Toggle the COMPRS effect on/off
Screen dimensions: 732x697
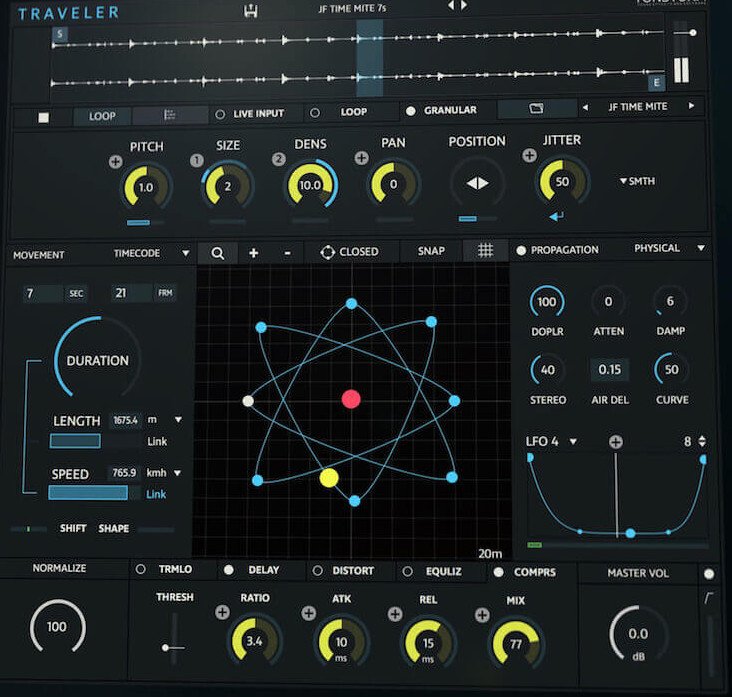pos(499,572)
